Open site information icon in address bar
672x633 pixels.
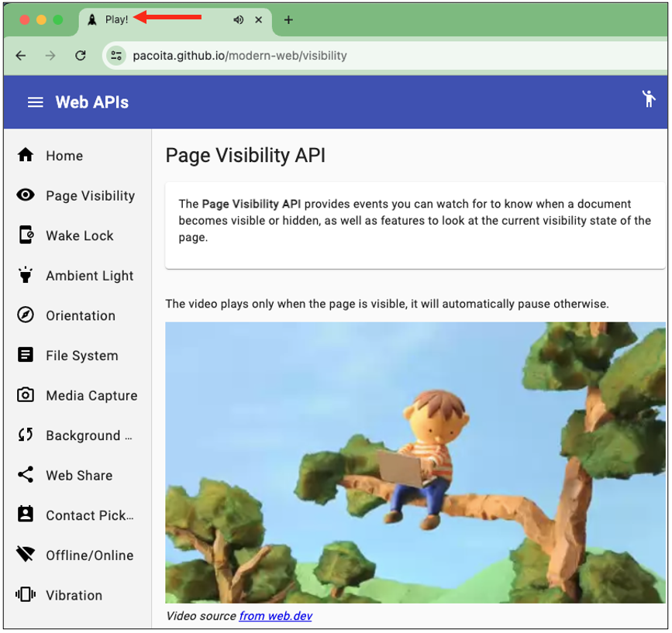pos(115,56)
